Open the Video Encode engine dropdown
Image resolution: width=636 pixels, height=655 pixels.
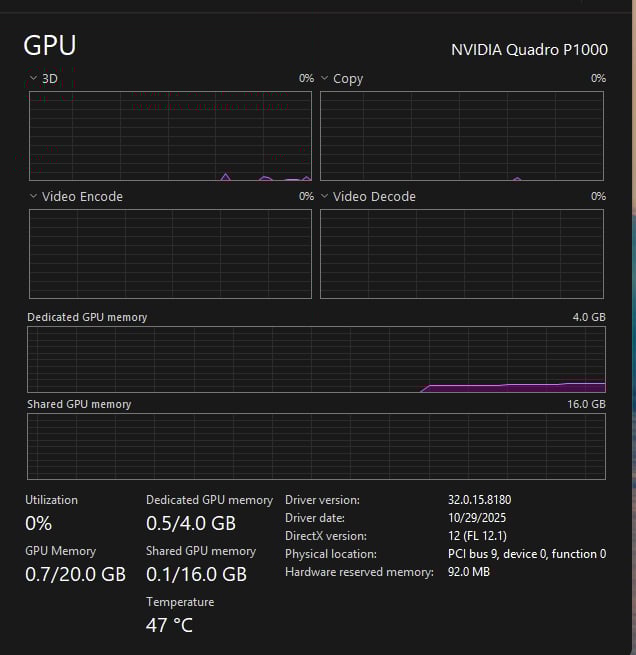[x=33, y=196]
